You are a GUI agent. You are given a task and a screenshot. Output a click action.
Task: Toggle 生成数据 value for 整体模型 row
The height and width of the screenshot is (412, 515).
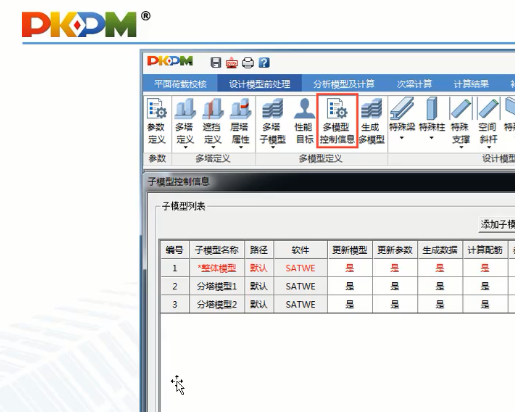pyautogui.click(x=440, y=268)
